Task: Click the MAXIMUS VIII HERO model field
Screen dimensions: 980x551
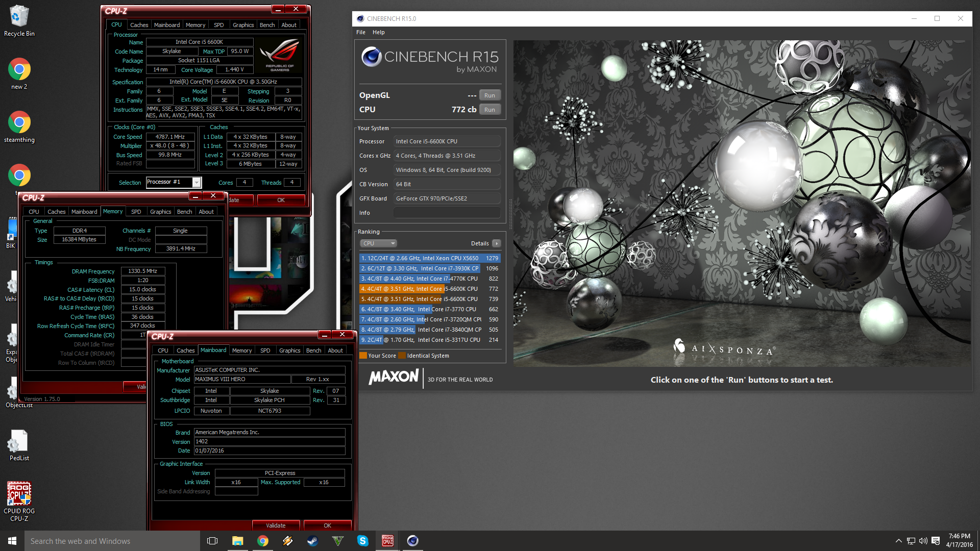Action: 242,380
